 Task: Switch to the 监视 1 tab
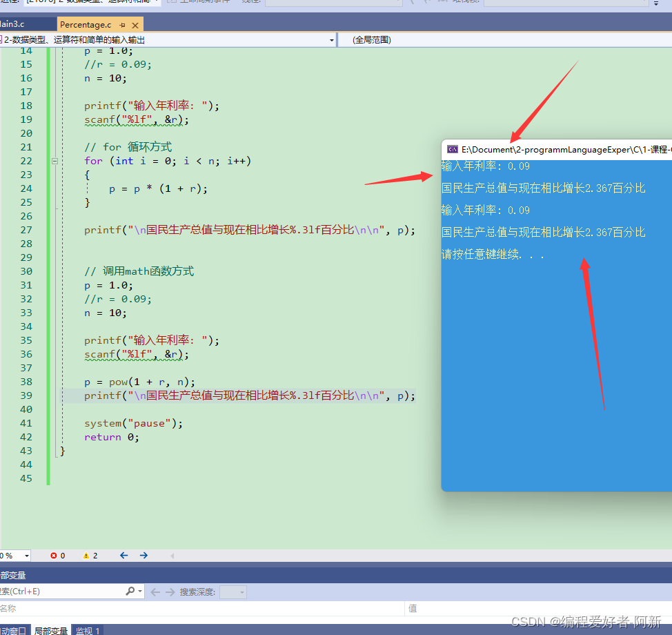pos(88,630)
